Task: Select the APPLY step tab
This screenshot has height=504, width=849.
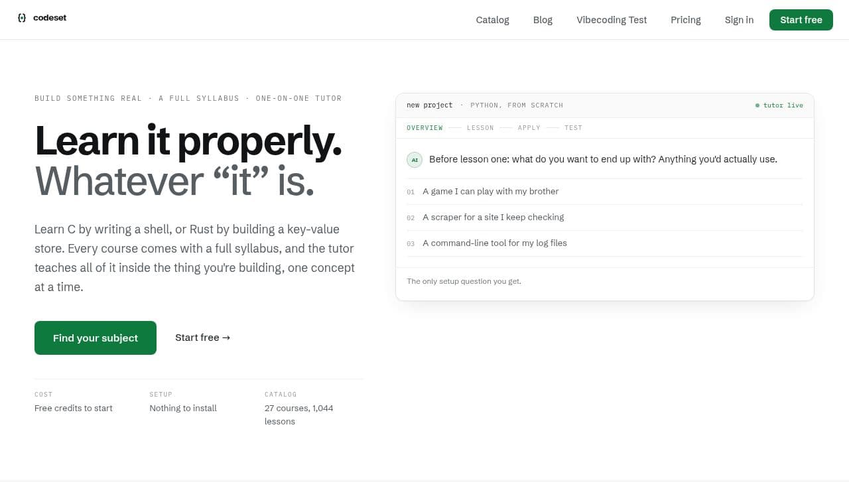Action: [x=529, y=128]
